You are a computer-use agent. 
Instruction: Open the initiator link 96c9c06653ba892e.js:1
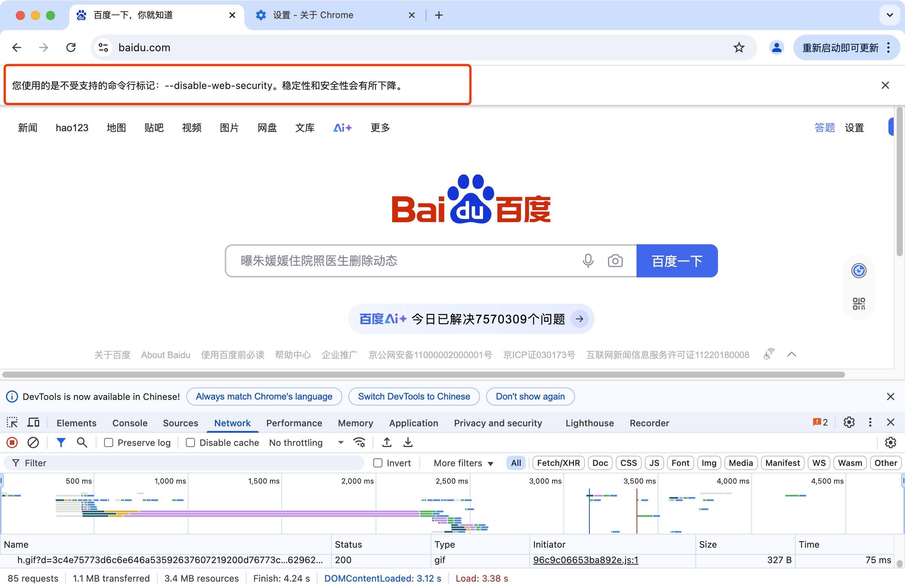pos(586,560)
